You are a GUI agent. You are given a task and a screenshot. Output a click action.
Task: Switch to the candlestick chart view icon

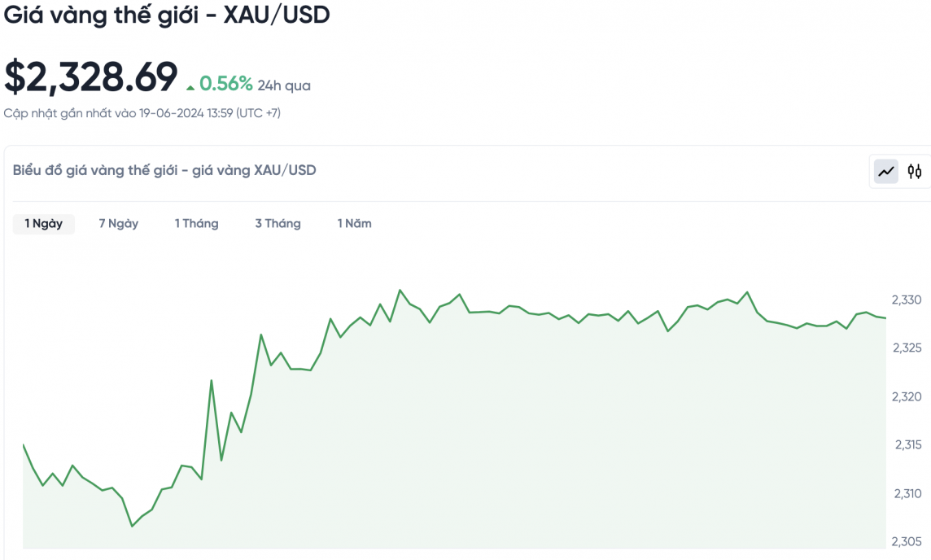915,171
